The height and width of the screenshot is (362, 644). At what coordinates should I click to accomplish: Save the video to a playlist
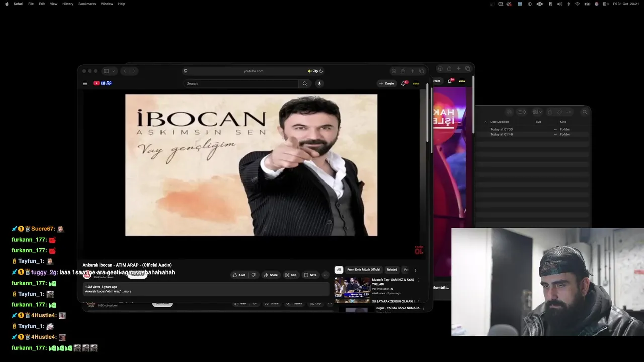(x=310, y=275)
